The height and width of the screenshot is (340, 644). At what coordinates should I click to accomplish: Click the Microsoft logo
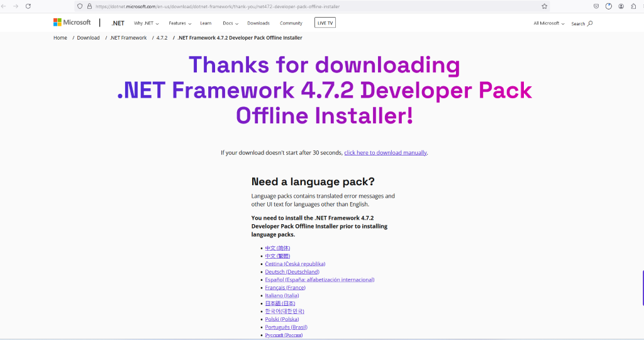coord(72,22)
